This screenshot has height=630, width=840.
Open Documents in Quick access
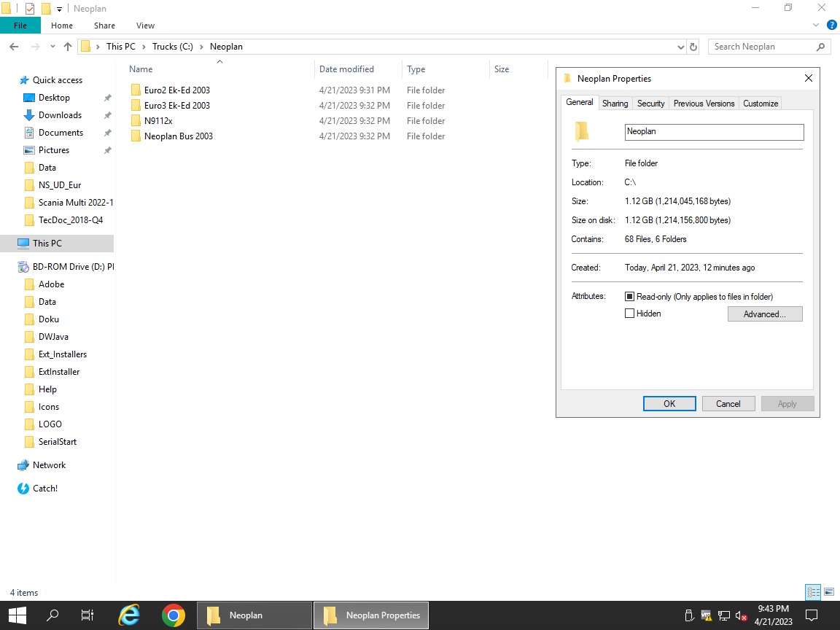pos(61,132)
